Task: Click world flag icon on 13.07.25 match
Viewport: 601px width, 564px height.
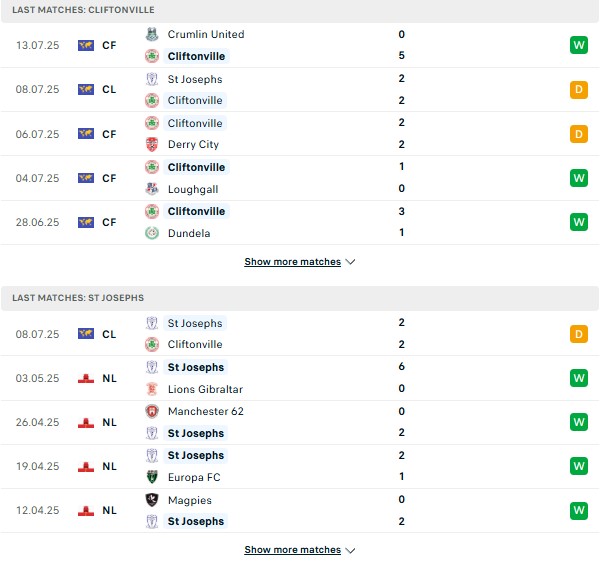Action: (86, 45)
